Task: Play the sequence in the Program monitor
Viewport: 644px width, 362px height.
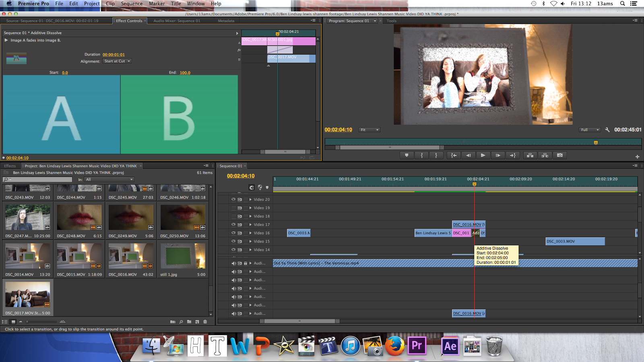Action: pos(483,155)
